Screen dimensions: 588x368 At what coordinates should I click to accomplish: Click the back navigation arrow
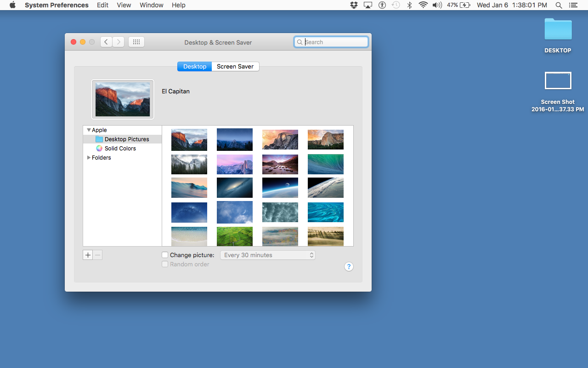point(106,42)
